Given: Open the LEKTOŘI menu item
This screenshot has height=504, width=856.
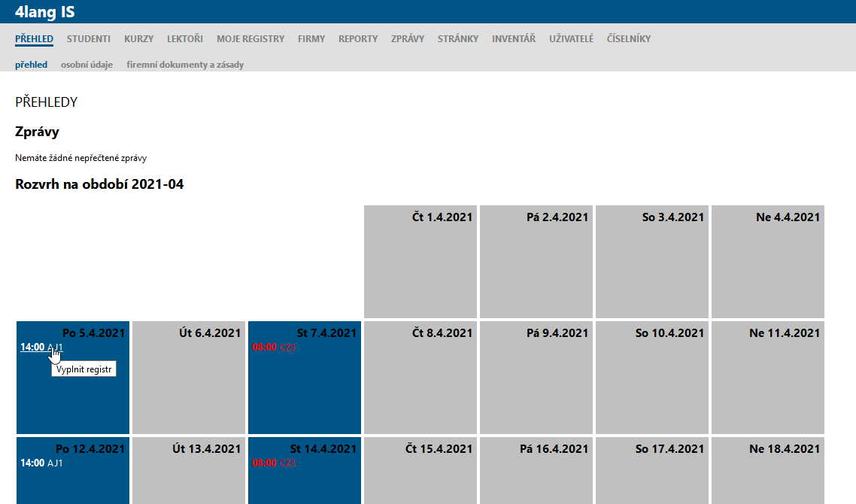Looking at the screenshot, I should click(185, 39).
